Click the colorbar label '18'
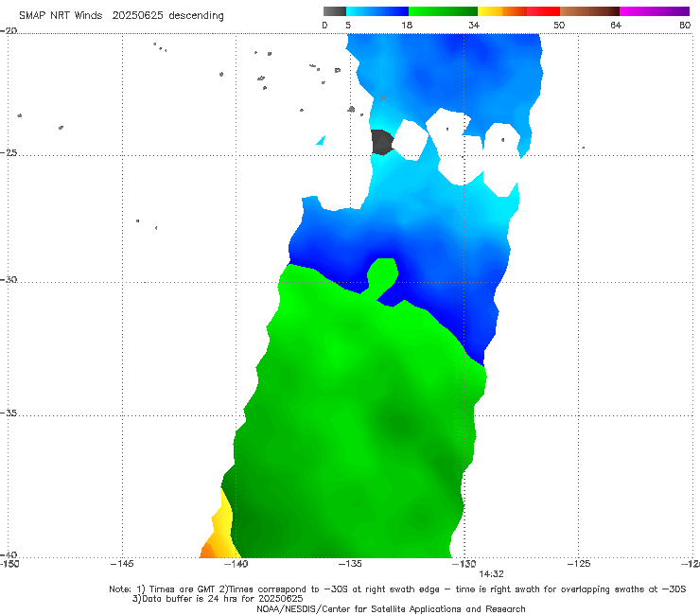Viewport: 700px width, 615px height. pyautogui.click(x=407, y=25)
